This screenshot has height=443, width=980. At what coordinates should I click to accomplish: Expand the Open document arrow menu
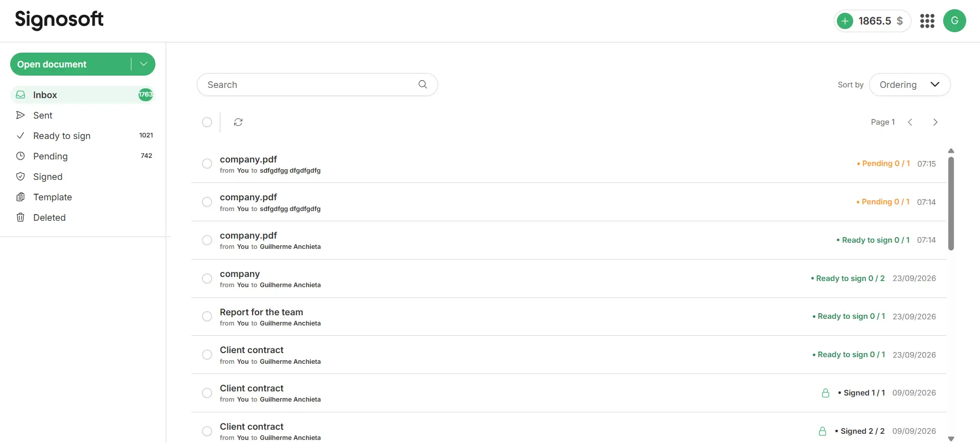144,64
